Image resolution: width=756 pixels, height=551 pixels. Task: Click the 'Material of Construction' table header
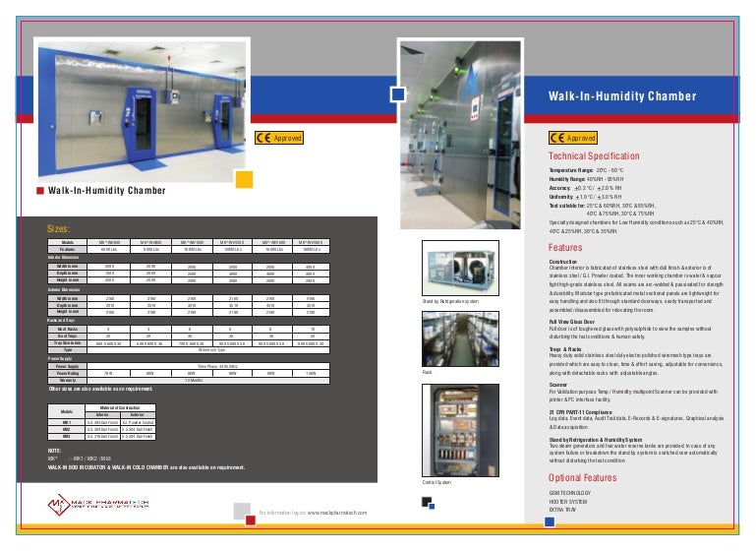click(120, 407)
